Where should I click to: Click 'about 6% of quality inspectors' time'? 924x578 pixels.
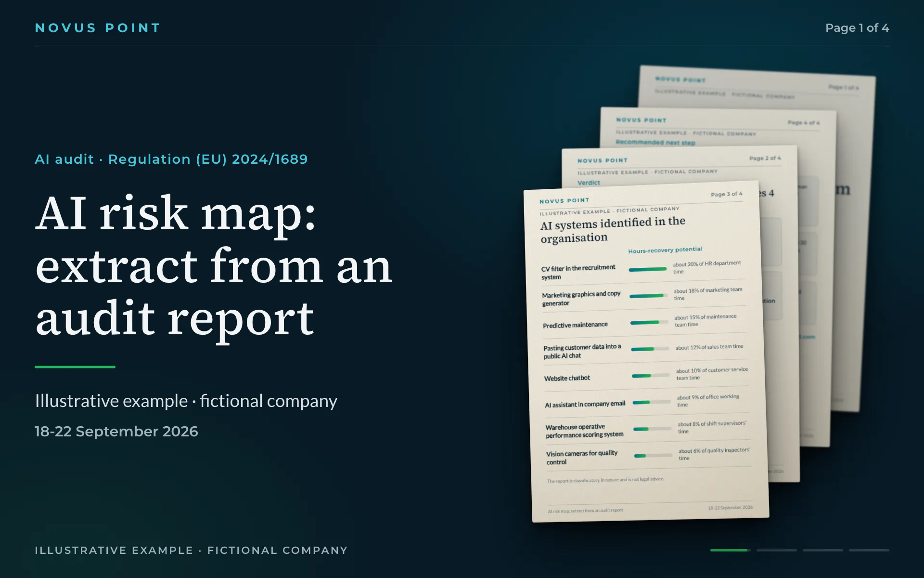(x=714, y=454)
